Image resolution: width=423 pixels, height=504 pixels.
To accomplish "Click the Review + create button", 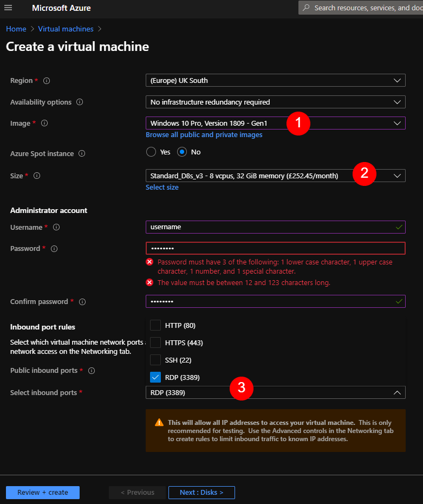I will [x=43, y=493].
